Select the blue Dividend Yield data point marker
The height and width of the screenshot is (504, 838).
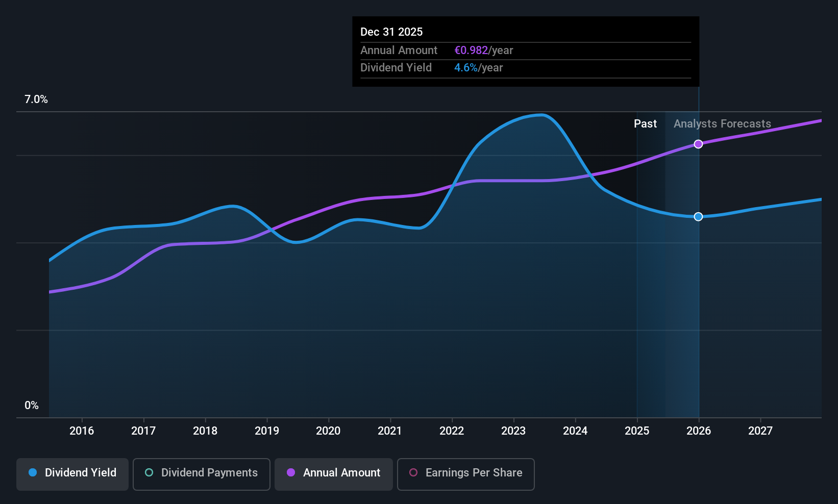click(698, 217)
